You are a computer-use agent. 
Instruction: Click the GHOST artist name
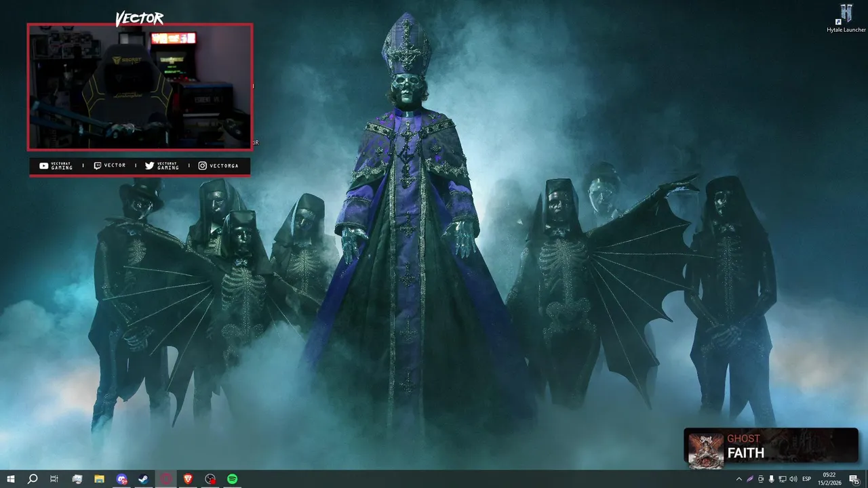[x=743, y=439]
